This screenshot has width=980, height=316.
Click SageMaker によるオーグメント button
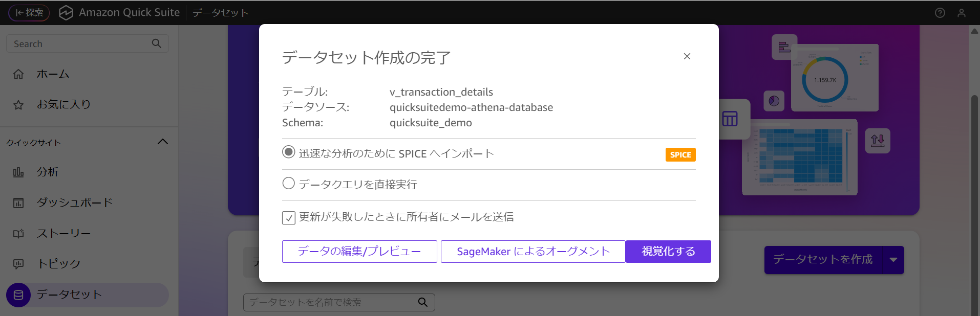(x=533, y=252)
